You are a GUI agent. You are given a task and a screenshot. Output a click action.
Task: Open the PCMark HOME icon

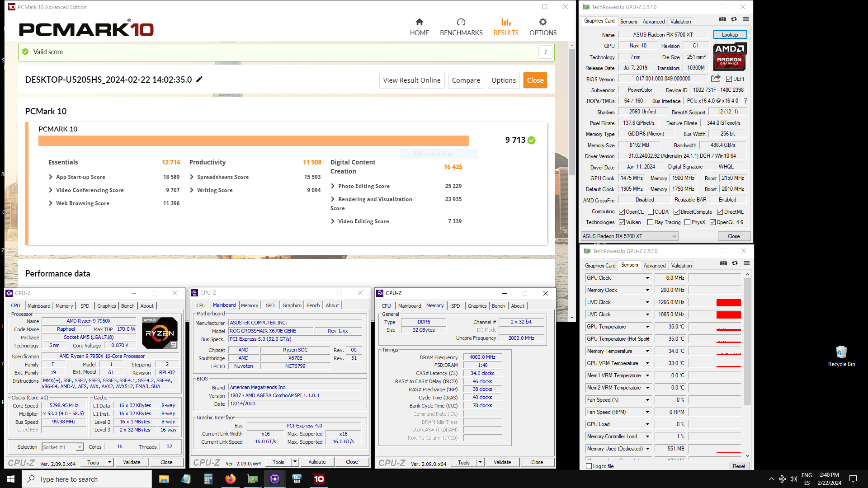419,22
